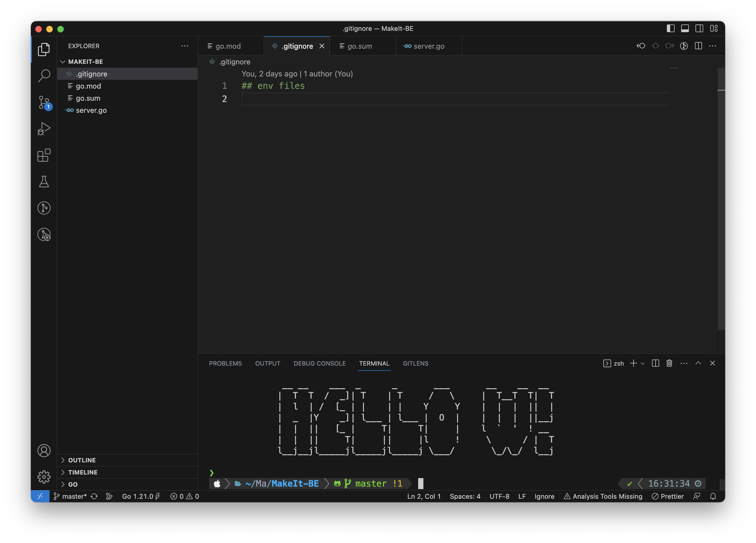Expand the OUTLINE section
The image size is (756, 543).
82,460
